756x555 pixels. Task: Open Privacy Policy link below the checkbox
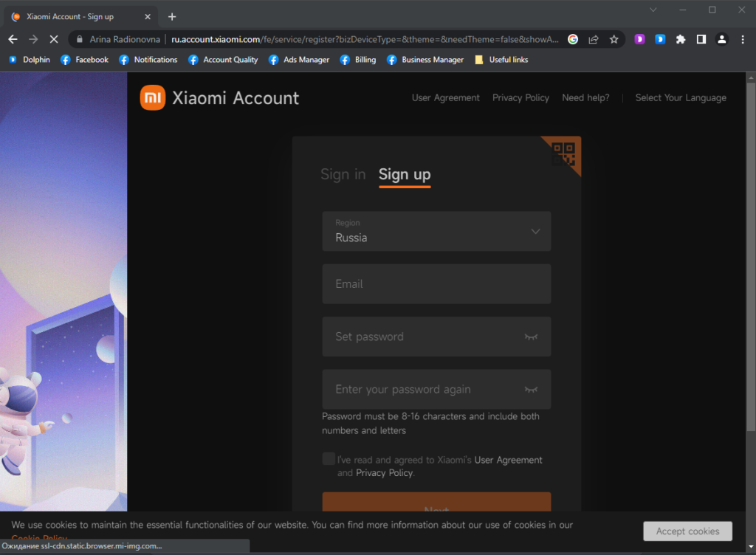tap(384, 473)
